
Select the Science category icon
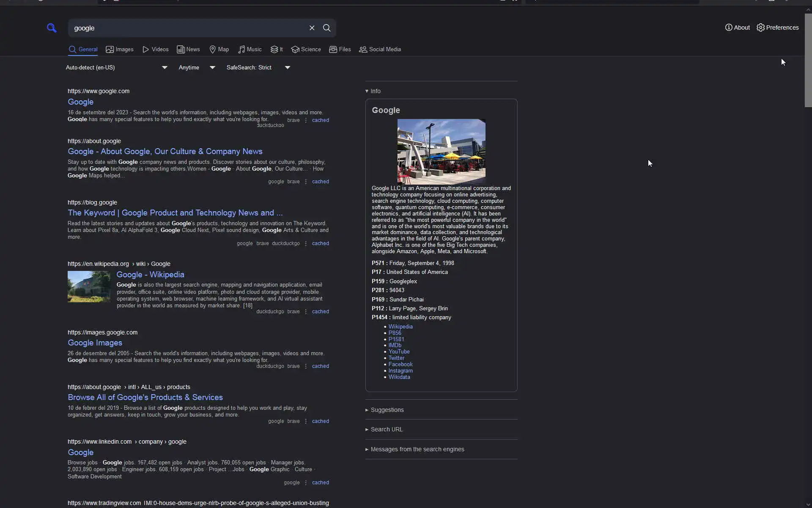tap(295, 50)
